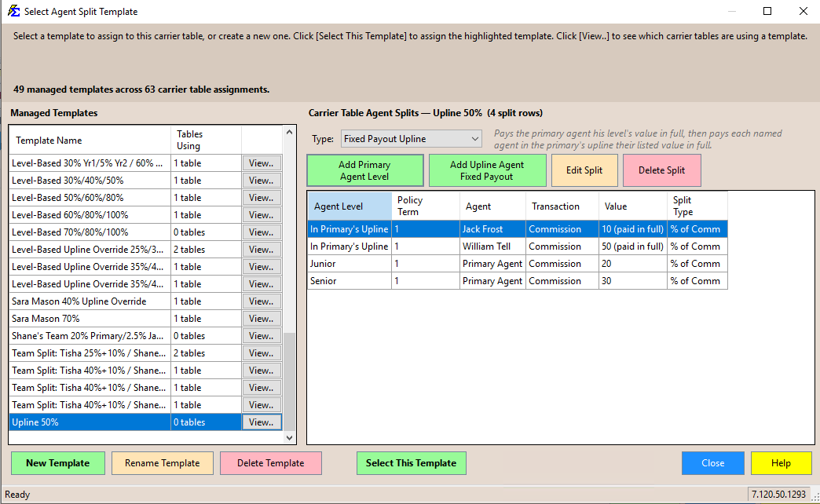Click the window resize grip in the status bar
This screenshot has height=504, width=820.
pos(815,497)
